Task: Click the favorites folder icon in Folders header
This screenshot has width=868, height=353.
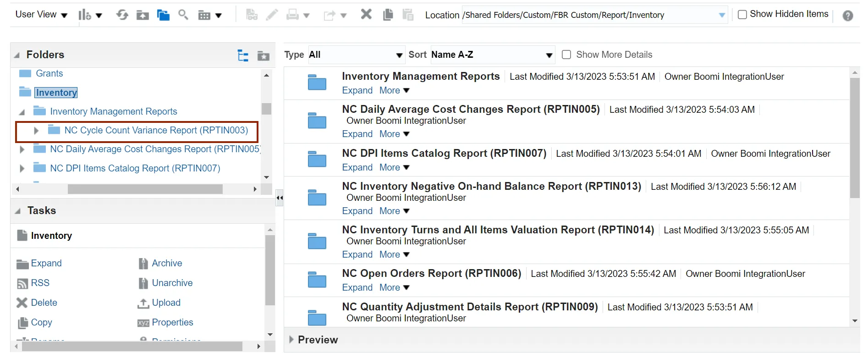Action: click(264, 55)
